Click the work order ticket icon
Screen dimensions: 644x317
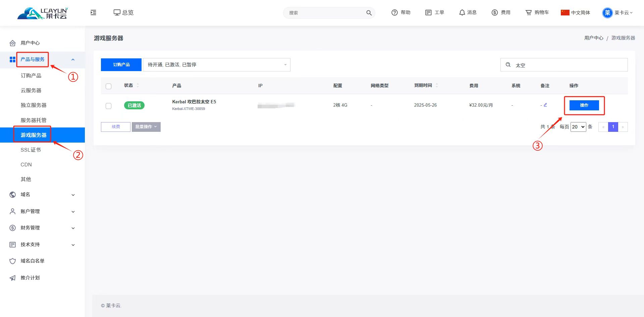point(428,12)
